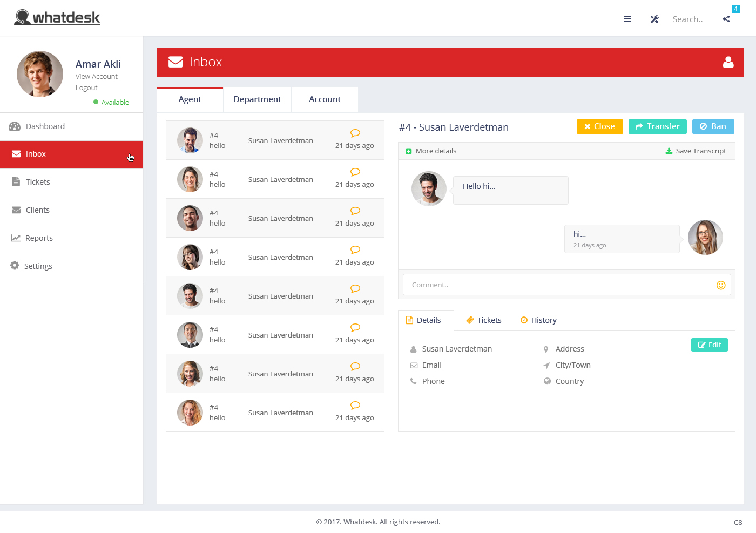Click the whatdesk logo
Screen dimensions: 756x533
tap(57, 18)
